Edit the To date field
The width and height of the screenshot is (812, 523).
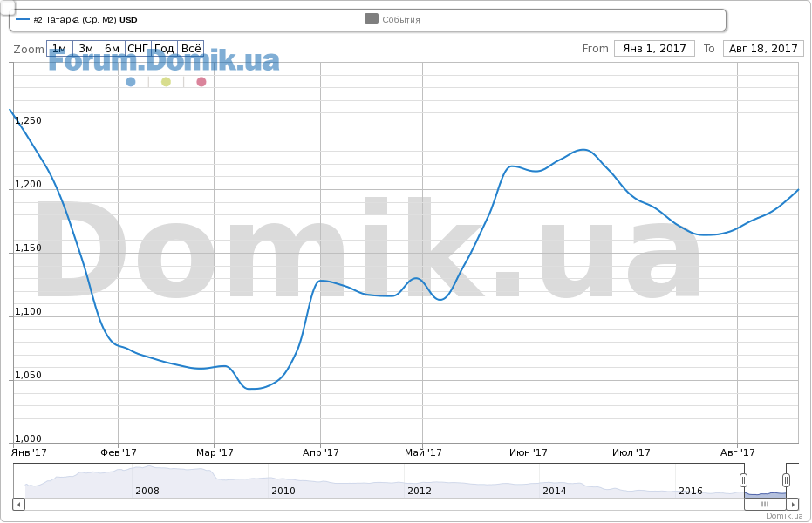tap(763, 49)
